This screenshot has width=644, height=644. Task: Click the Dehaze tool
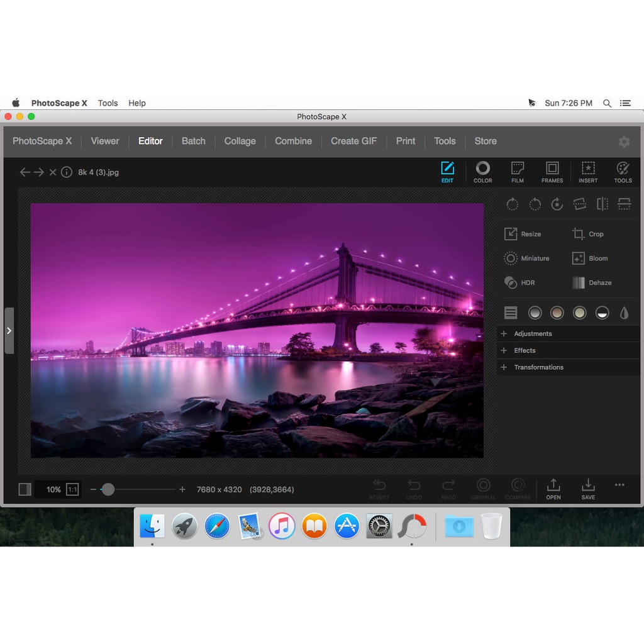[x=592, y=283]
